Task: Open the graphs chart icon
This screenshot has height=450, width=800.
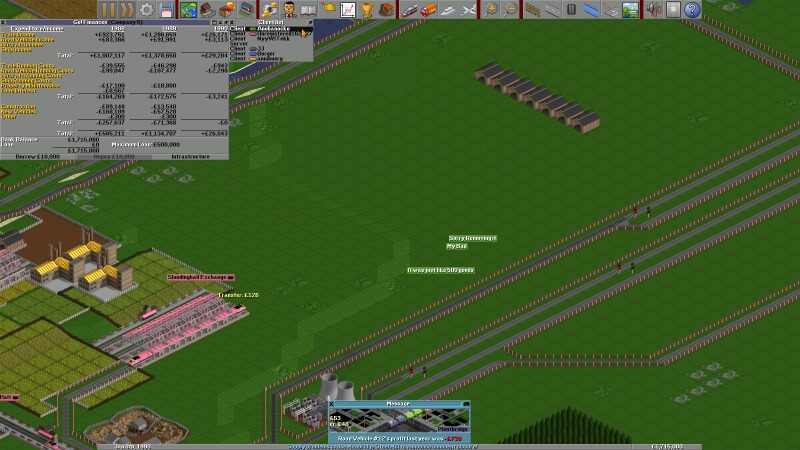Action: [x=347, y=9]
